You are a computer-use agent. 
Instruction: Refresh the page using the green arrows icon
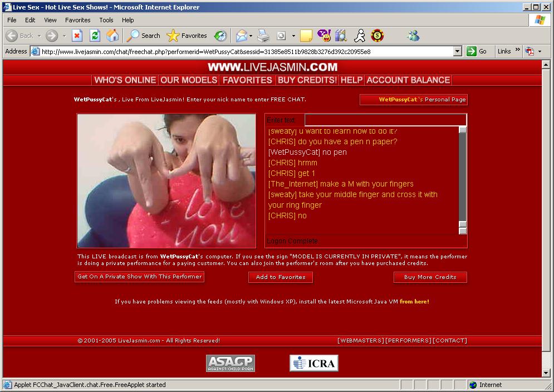(95, 36)
